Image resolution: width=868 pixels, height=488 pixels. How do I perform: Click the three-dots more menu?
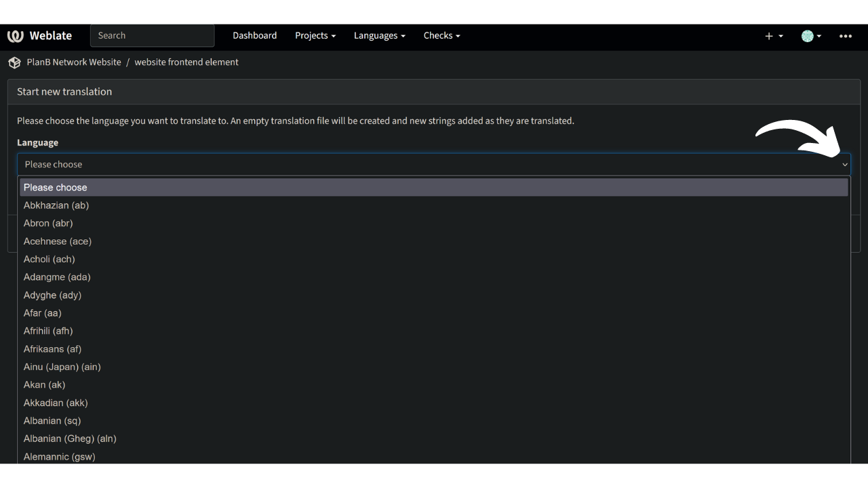pyautogui.click(x=845, y=36)
